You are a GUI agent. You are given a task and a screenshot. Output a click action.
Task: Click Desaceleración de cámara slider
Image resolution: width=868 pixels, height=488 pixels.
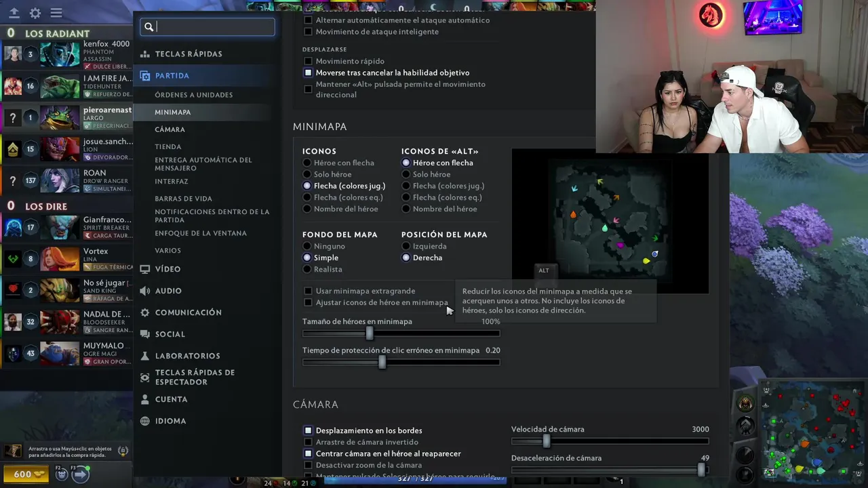610,470
